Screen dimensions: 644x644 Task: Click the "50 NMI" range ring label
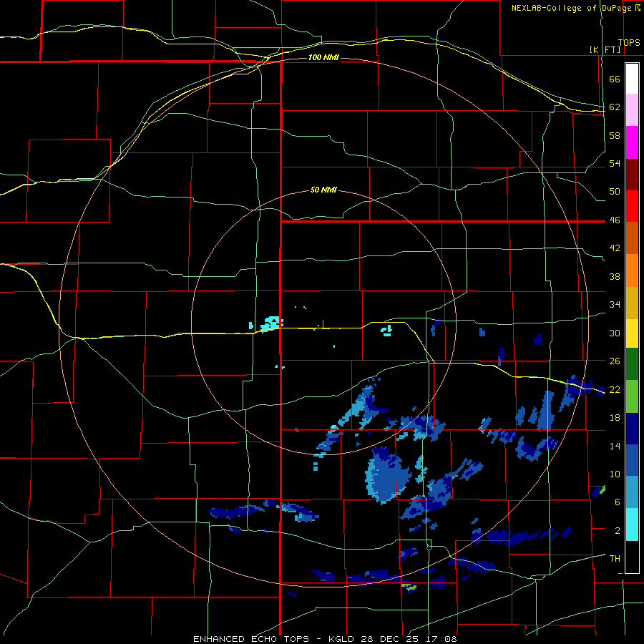tap(323, 190)
